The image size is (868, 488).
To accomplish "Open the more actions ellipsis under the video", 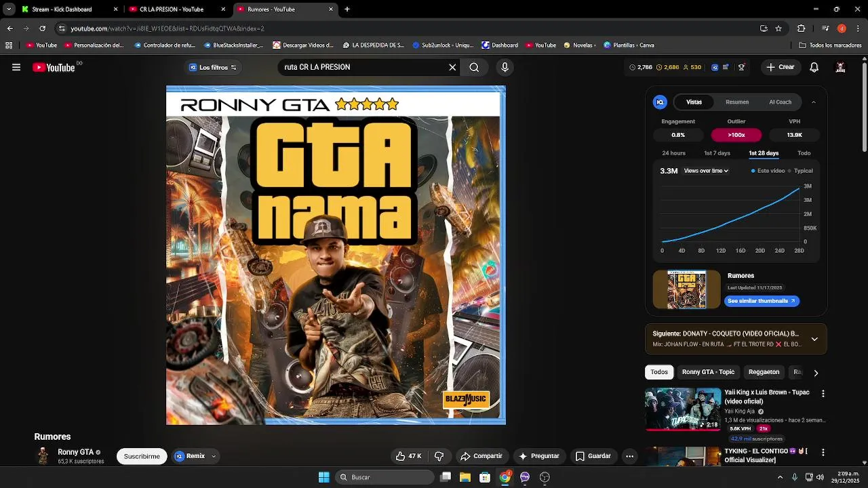I will [x=629, y=456].
